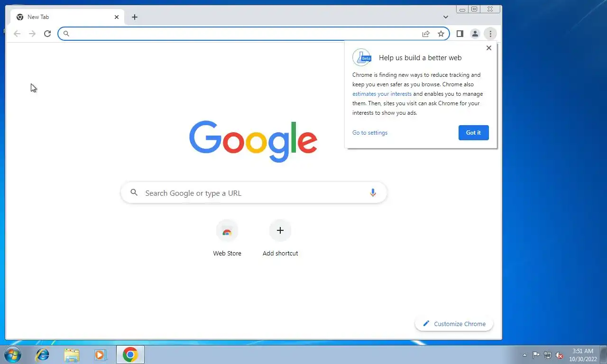
Task: Click the Search Google or type a URL box
Action: (x=254, y=193)
